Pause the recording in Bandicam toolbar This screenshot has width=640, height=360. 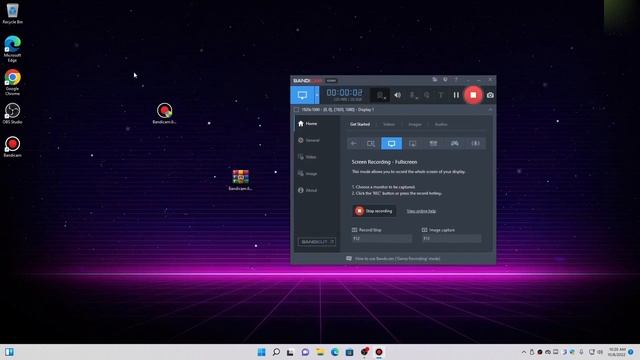456,95
